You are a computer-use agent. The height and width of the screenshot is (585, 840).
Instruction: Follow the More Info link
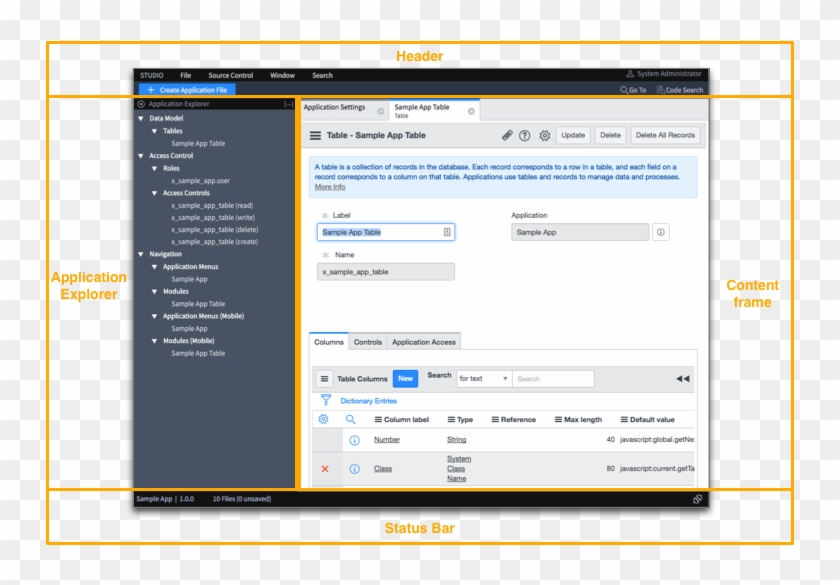tap(330, 187)
